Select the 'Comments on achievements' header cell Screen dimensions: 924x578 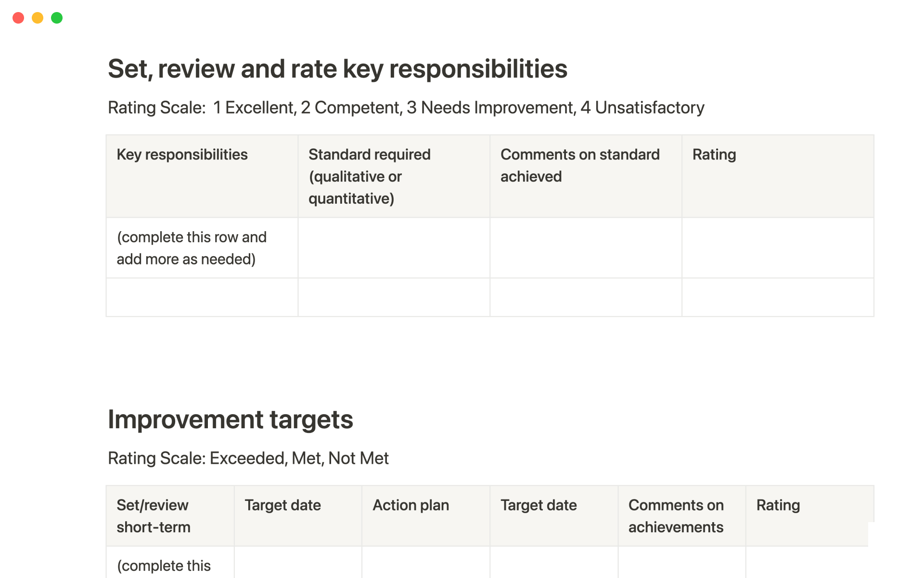click(x=681, y=516)
